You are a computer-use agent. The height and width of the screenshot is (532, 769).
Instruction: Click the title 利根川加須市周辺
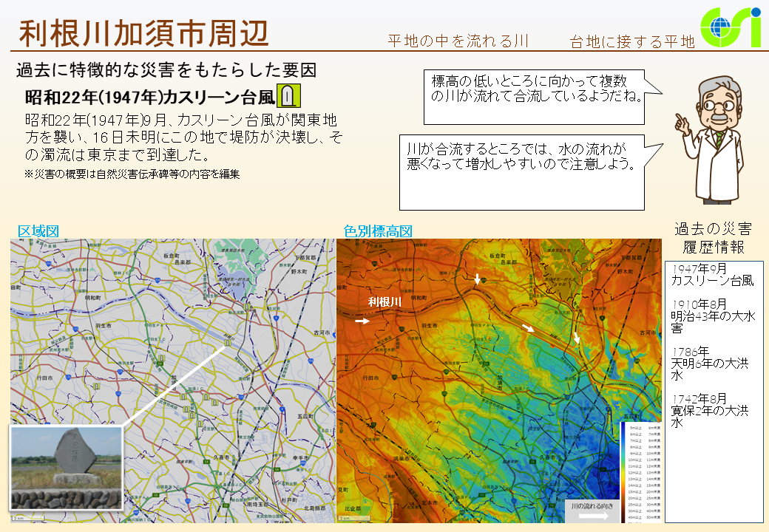coord(143,33)
